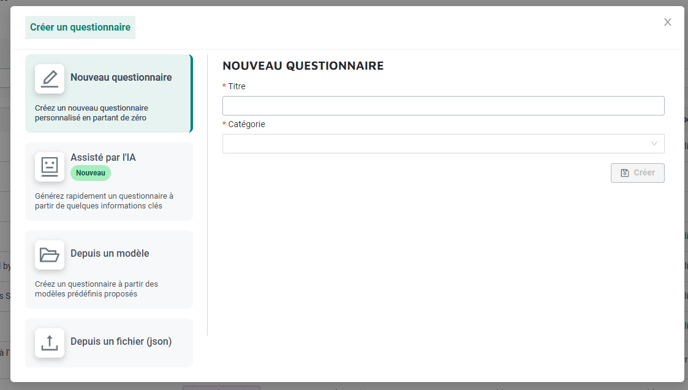Click the green Nouveau badge
The height and width of the screenshot is (390, 688).
click(90, 173)
